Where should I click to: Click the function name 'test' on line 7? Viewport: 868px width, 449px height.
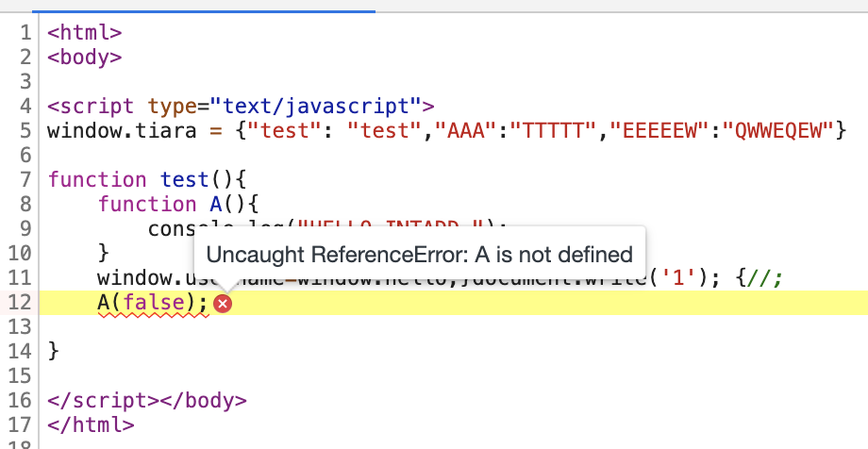coord(184,180)
